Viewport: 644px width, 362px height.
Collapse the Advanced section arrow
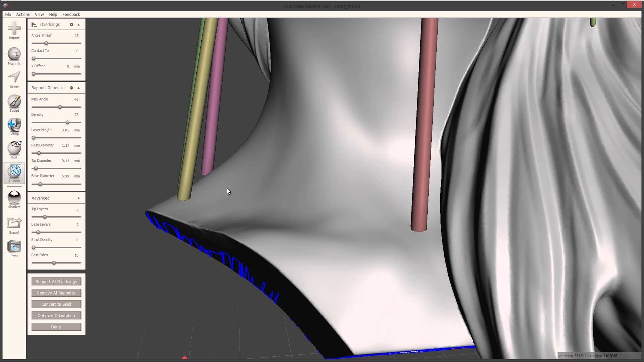(x=78, y=198)
